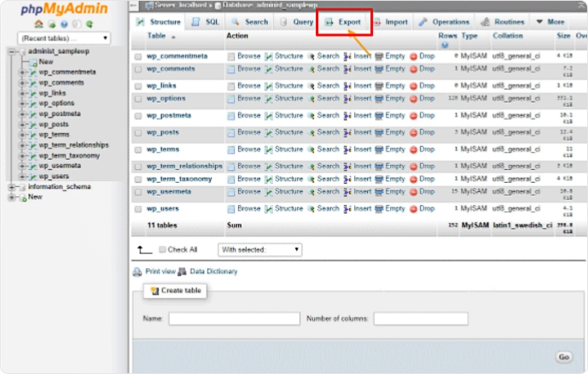This screenshot has height=374, width=588.
Task: Open the Import tab
Action: (x=391, y=21)
